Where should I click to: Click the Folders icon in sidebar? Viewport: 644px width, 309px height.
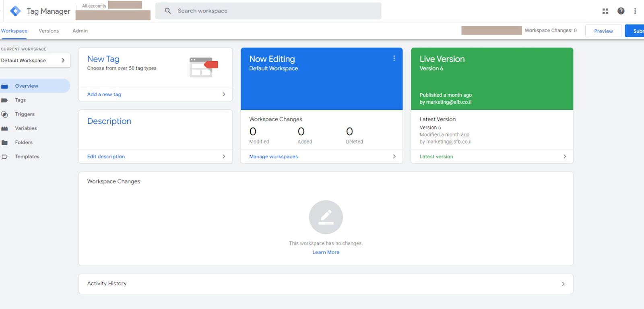click(x=4, y=142)
